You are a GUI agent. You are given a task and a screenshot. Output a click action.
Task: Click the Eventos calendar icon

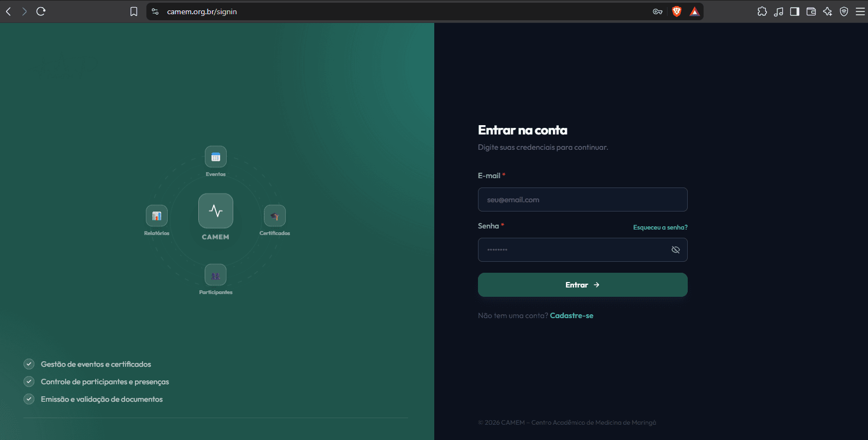216,157
